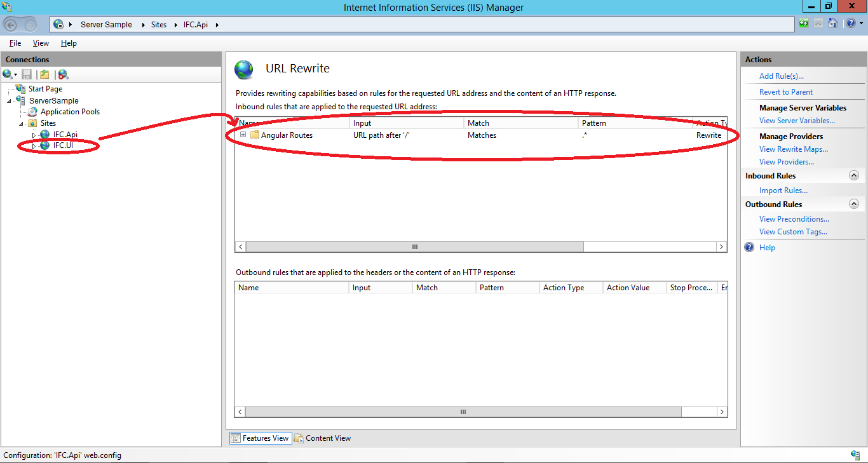The width and height of the screenshot is (868, 463).
Task: Click the Help link in the Actions pane
Action: click(767, 247)
